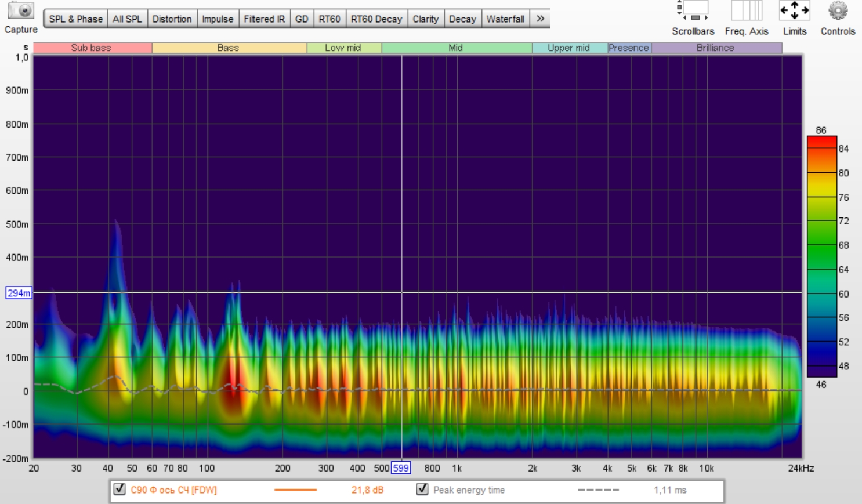Click the С90 Ф ось СЧ [FDW] trace name
Viewport: 862px width, 504px height.
(173, 490)
